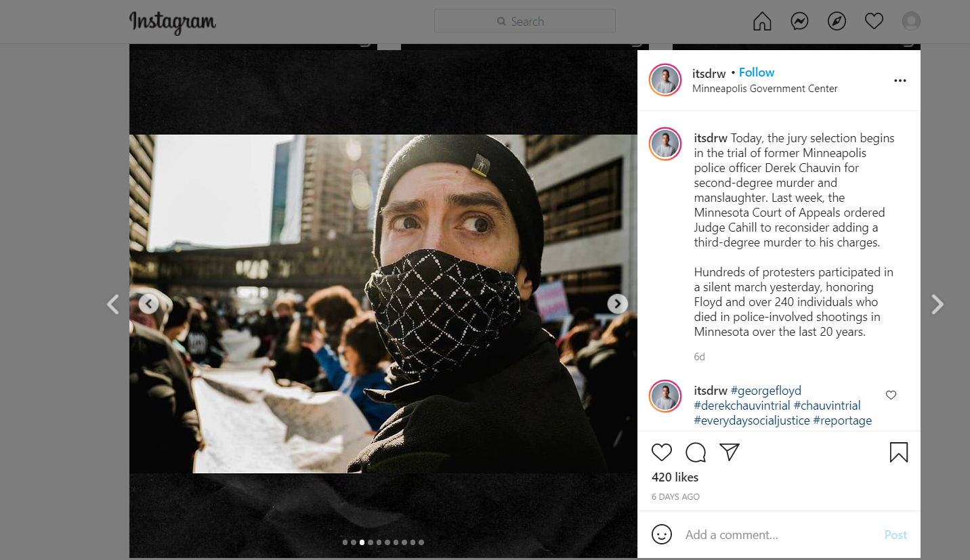This screenshot has width=970, height=560.
Task: Click the Search input field
Action: point(525,22)
